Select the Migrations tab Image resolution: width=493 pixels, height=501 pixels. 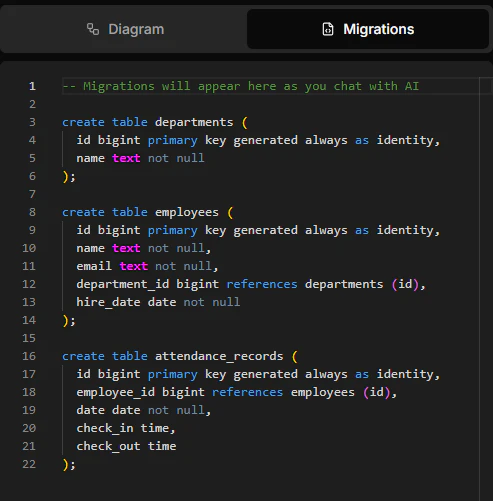(x=368, y=29)
